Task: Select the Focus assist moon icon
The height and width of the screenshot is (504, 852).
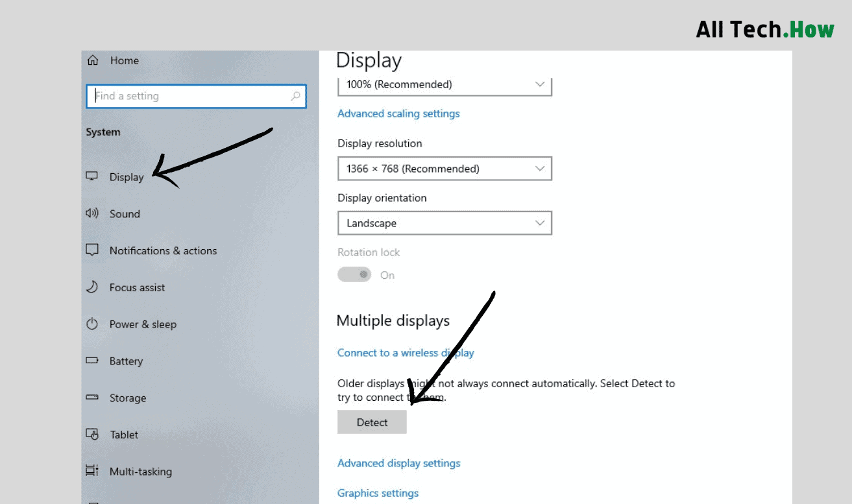Action: (x=91, y=287)
